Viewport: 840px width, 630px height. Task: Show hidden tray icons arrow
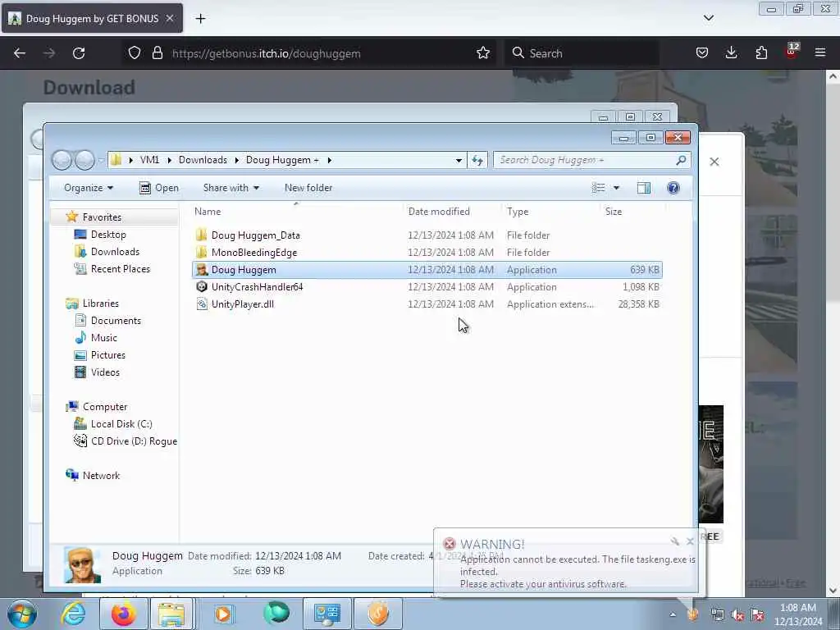tap(673, 614)
